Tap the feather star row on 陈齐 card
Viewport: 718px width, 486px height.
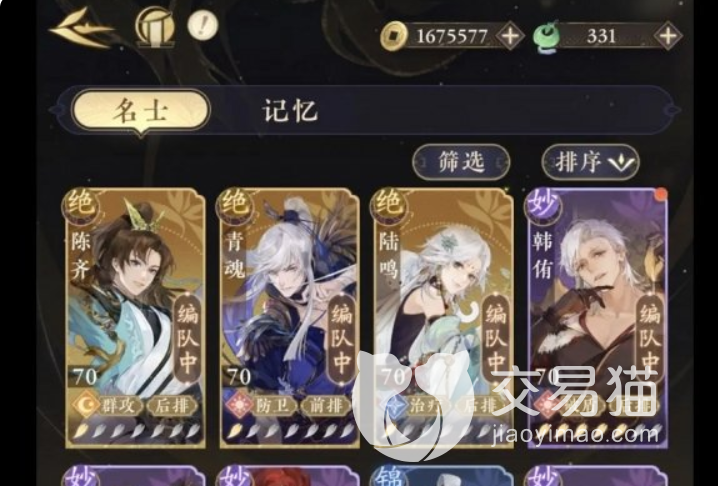click(x=136, y=430)
